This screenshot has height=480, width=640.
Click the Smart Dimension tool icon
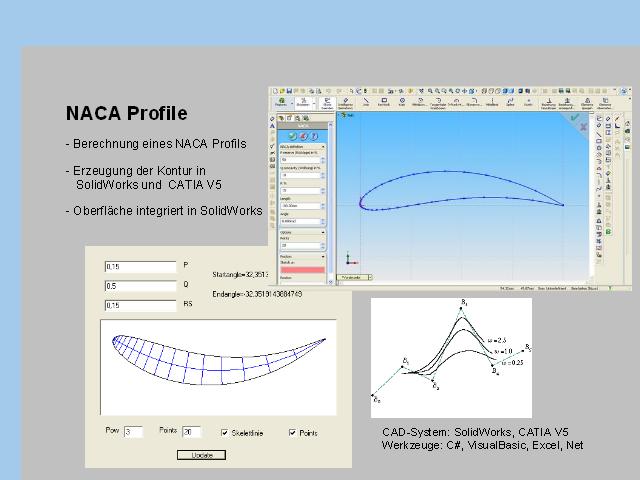[x=346, y=102]
